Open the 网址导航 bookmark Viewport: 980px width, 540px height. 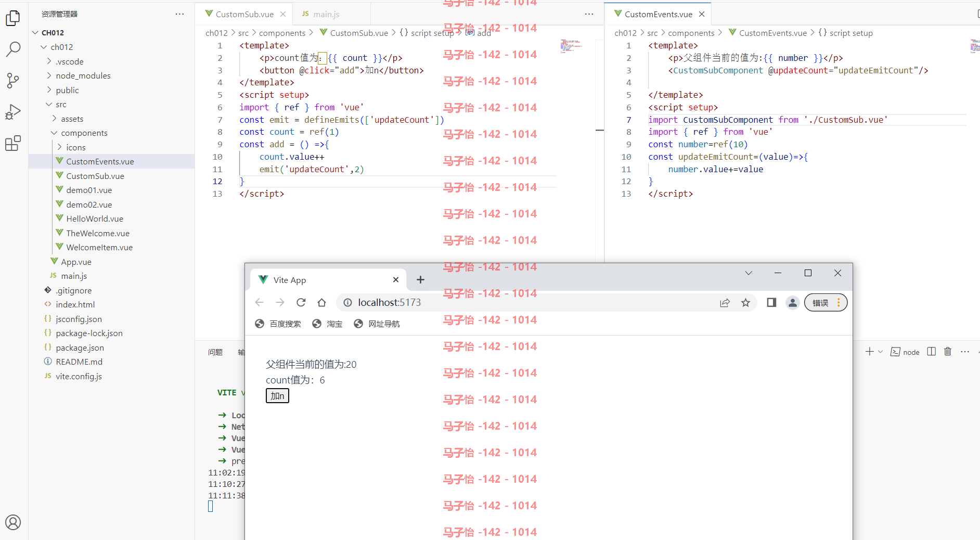pyautogui.click(x=377, y=324)
